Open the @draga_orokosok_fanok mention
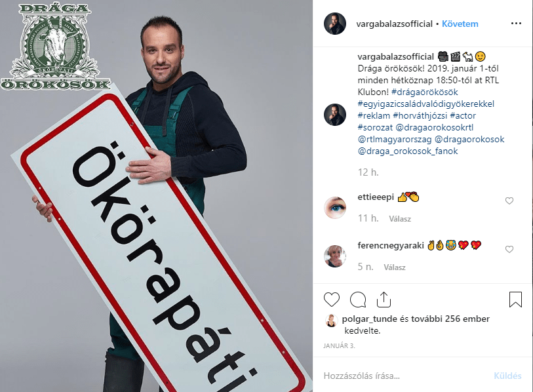This screenshot has width=533, height=392. [x=408, y=151]
